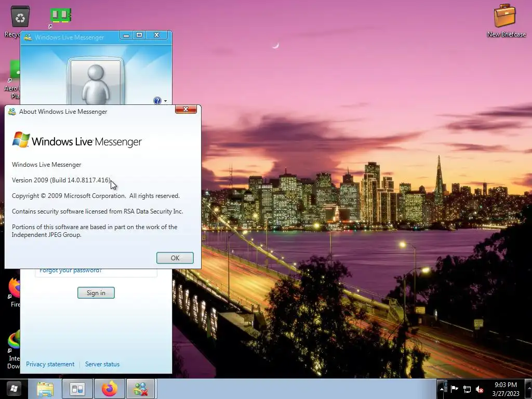Click the Forgot your password link
This screenshot has height=399, width=532.
(x=71, y=271)
